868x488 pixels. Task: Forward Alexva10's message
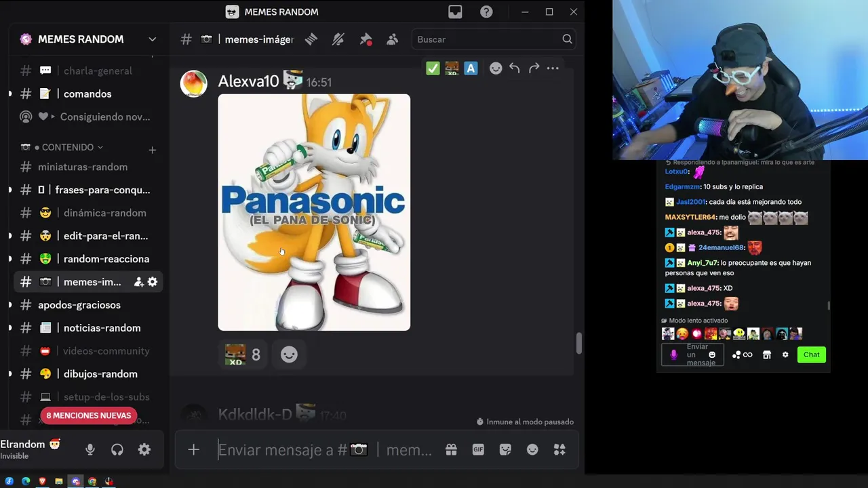534,68
